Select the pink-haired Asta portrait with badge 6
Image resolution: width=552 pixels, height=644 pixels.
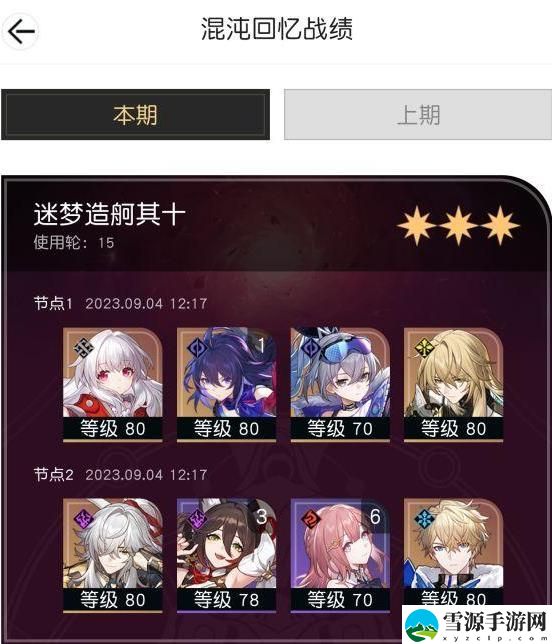tap(340, 556)
